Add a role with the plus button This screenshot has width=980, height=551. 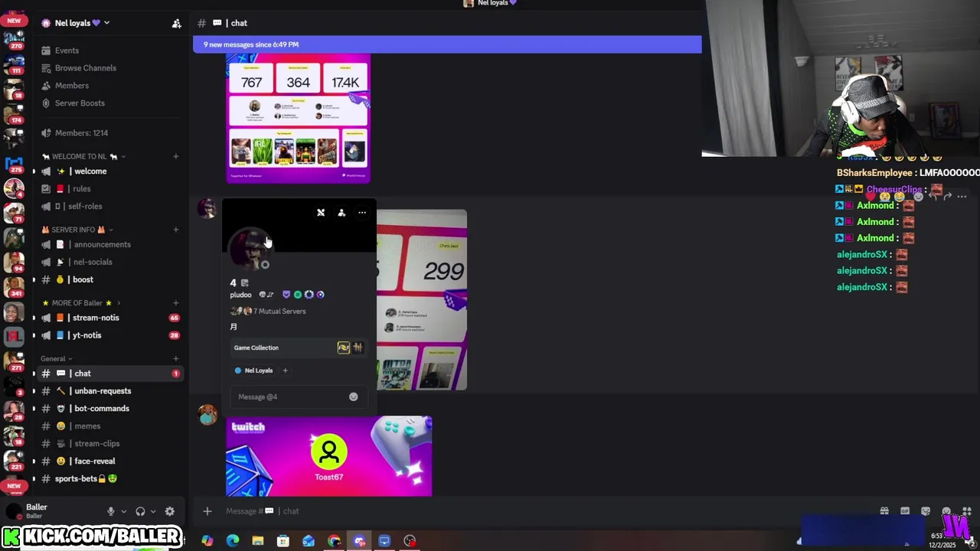click(x=285, y=370)
